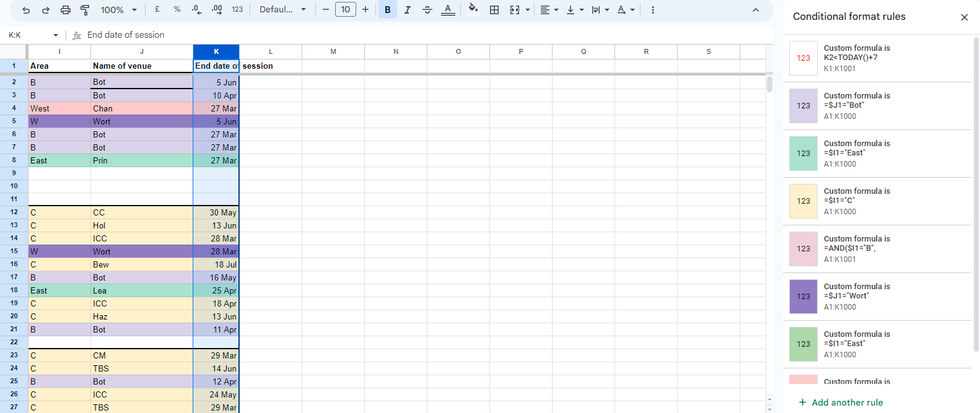The height and width of the screenshot is (413, 980).
Task: Click cell containing CM
Action: point(142,355)
